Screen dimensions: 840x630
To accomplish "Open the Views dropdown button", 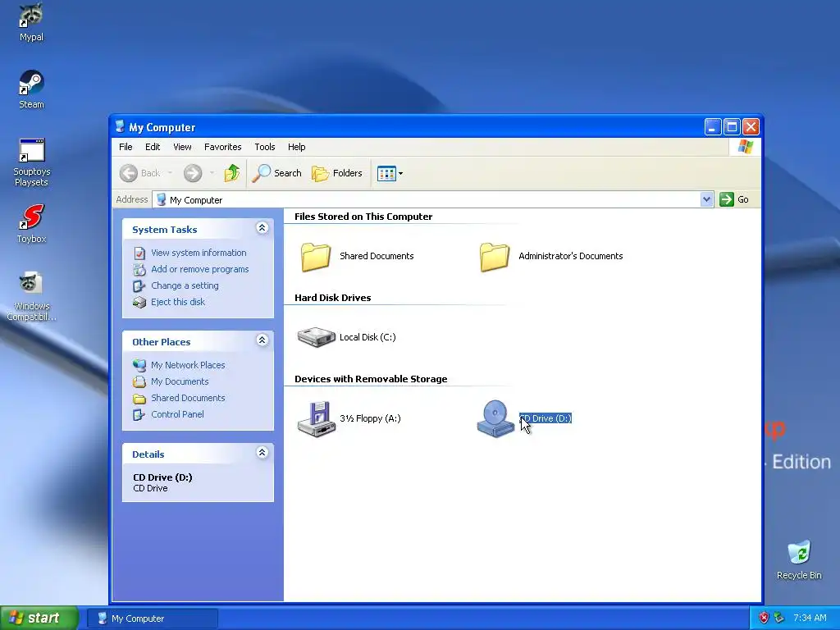I will [390, 173].
